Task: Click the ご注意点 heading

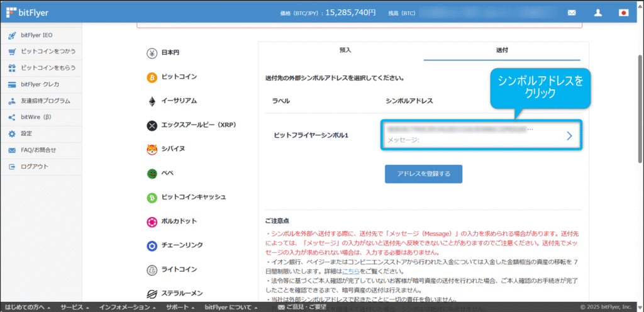Action: point(277,221)
